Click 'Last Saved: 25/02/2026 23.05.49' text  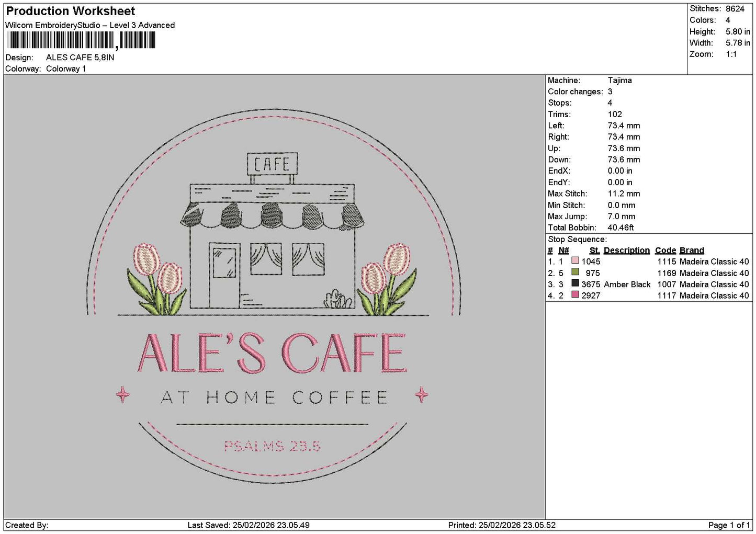click(x=249, y=525)
